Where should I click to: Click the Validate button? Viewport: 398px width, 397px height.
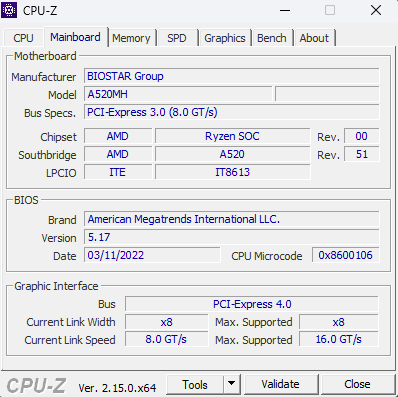click(280, 384)
